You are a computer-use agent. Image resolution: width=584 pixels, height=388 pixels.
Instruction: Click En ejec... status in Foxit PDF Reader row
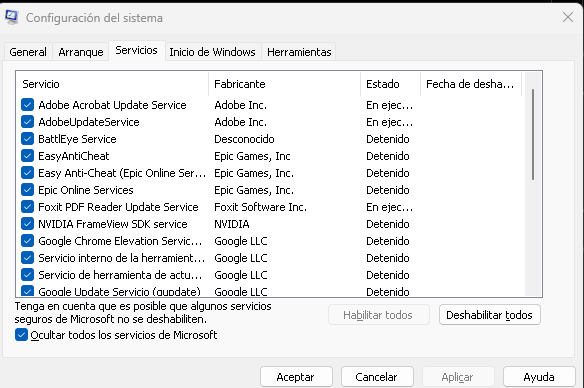(x=389, y=207)
